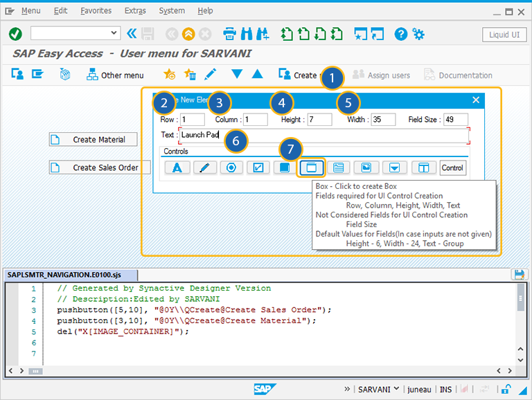Click into the Width input field
This screenshot has height=400, width=532.
click(x=383, y=119)
